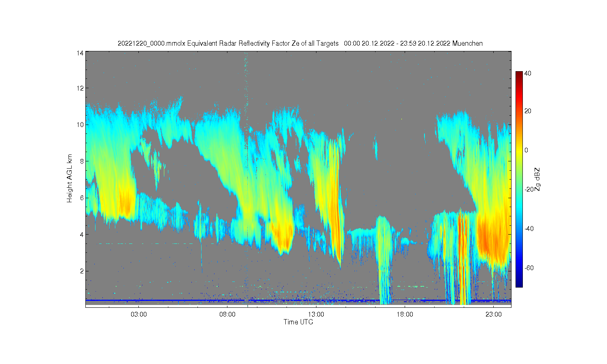
Task: Click the 4 km height tick label
Action: (82, 235)
